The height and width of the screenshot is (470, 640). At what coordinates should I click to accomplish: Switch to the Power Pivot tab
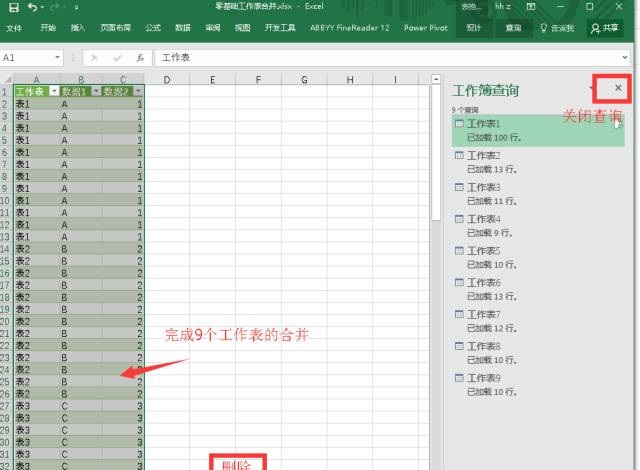425,28
